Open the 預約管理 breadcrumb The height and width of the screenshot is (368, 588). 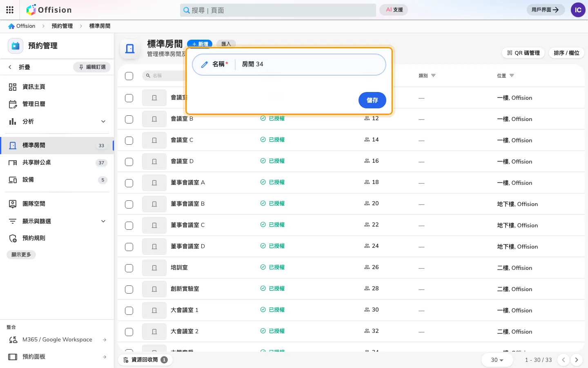click(62, 26)
